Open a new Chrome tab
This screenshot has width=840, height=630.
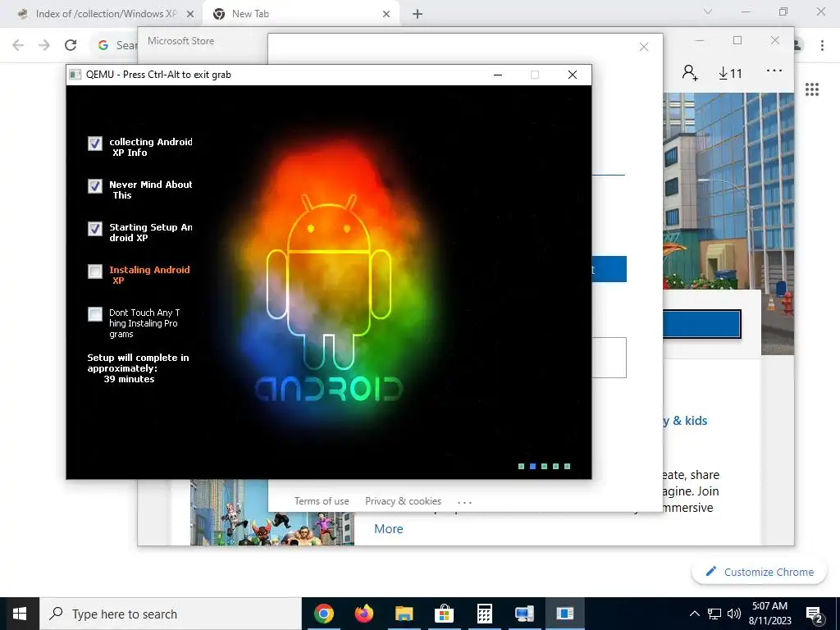tap(418, 15)
